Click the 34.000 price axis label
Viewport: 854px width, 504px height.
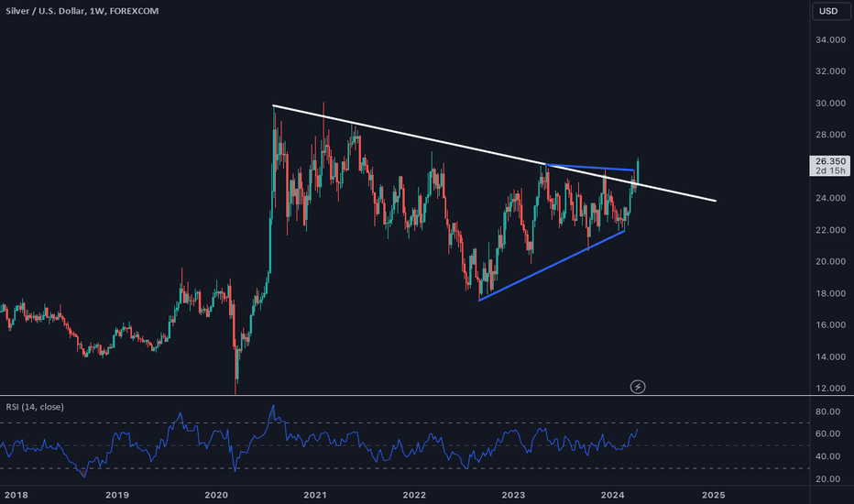(x=830, y=39)
